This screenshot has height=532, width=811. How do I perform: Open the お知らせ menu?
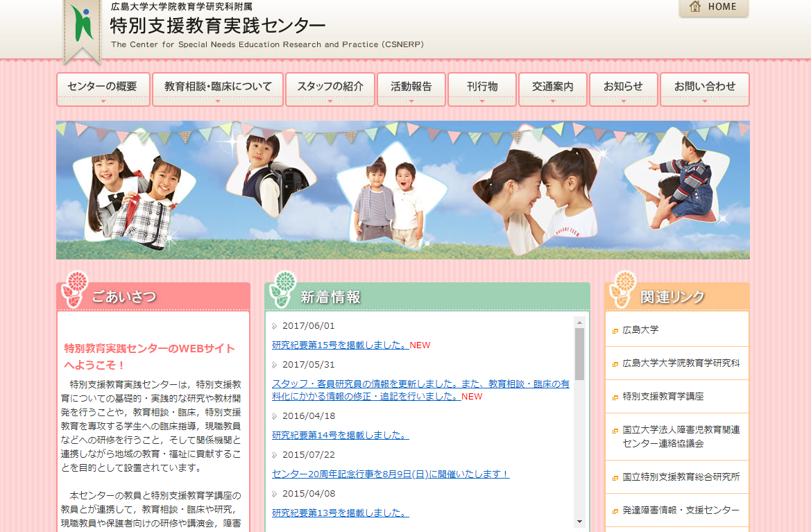(x=623, y=89)
